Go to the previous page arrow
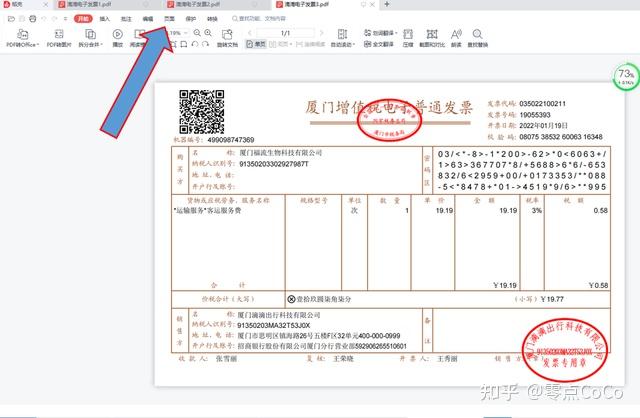Image resolution: width=640 pixels, height=418 pixels. pyautogui.click(x=250, y=33)
